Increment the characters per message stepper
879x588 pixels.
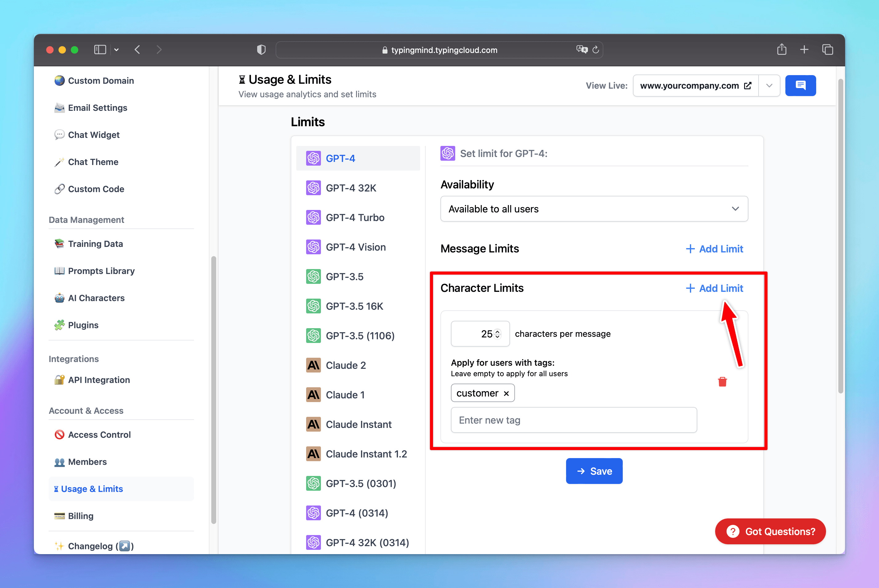coord(498,331)
